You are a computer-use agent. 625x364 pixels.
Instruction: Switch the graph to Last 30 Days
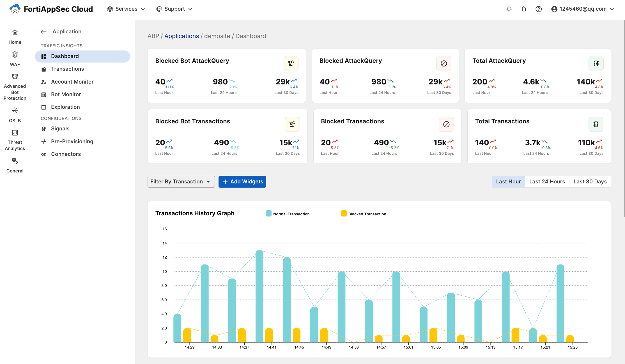coord(590,182)
